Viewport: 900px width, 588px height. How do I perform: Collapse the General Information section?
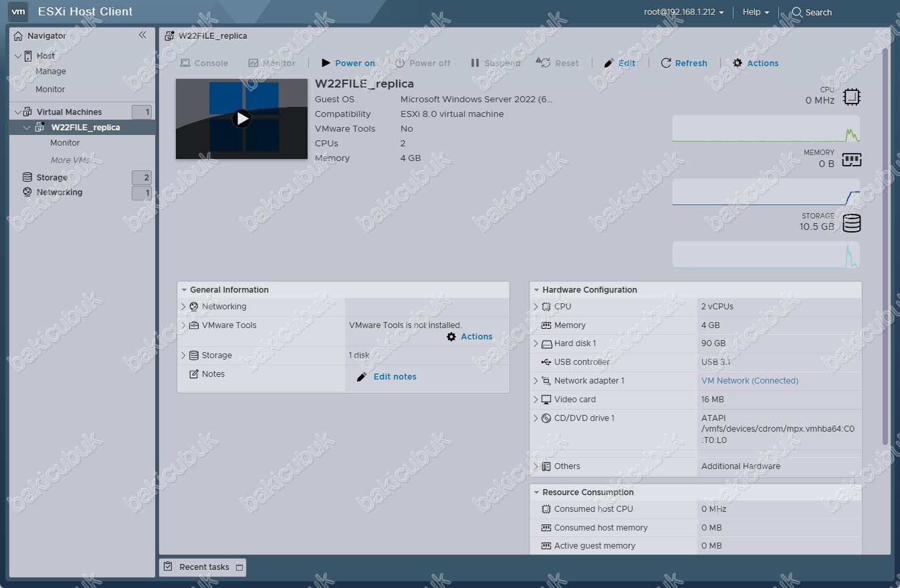[x=183, y=290]
